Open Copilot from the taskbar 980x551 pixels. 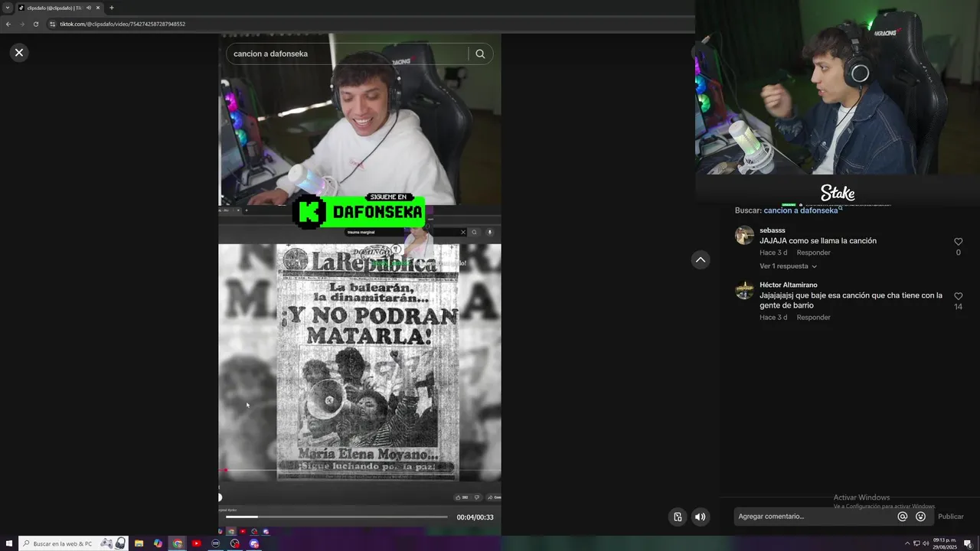click(158, 543)
